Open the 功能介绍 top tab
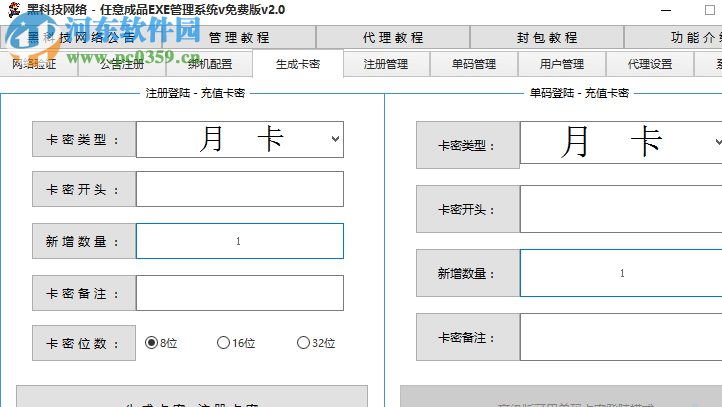Image resolution: width=722 pixels, height=407 pixels. [x=673, y=37]
